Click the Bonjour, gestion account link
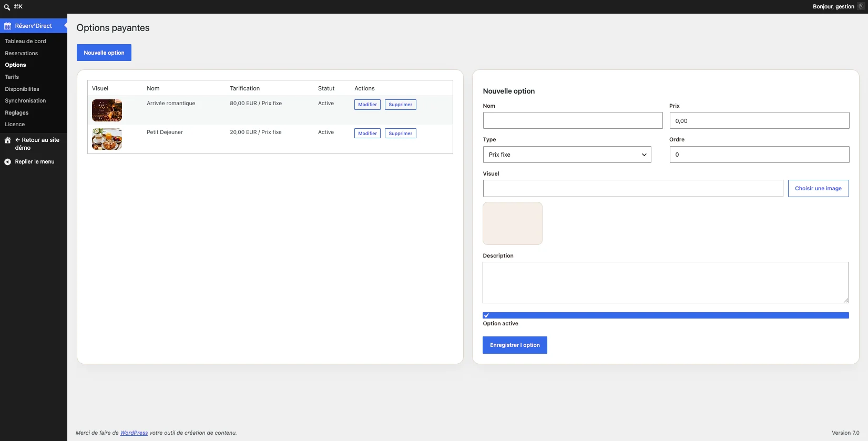868x441 pixels. point(833,7)
